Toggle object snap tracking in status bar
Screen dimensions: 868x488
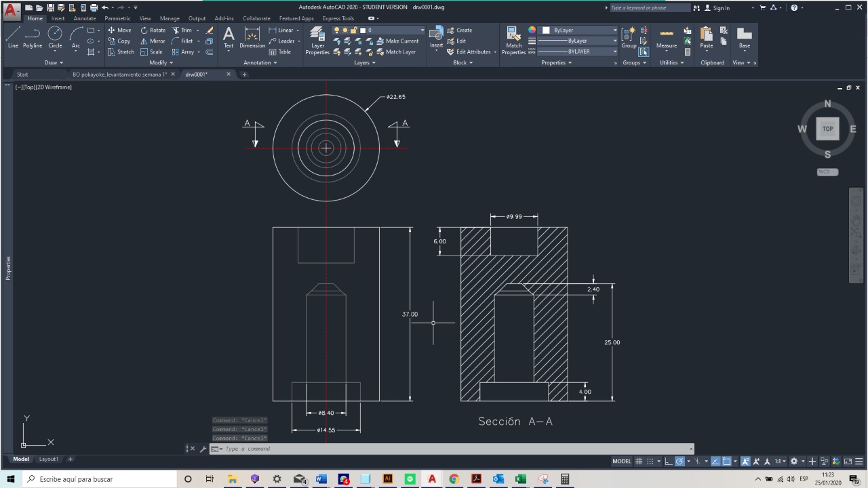(x=715, y=461)
